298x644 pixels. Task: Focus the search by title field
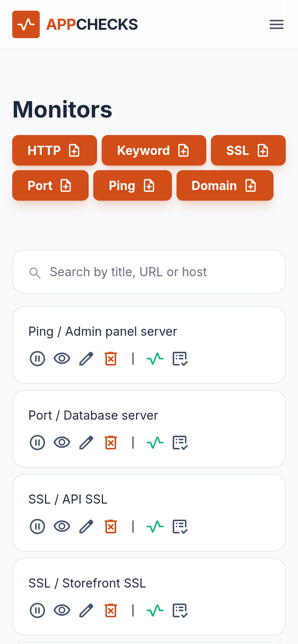[x=149, y=272]
